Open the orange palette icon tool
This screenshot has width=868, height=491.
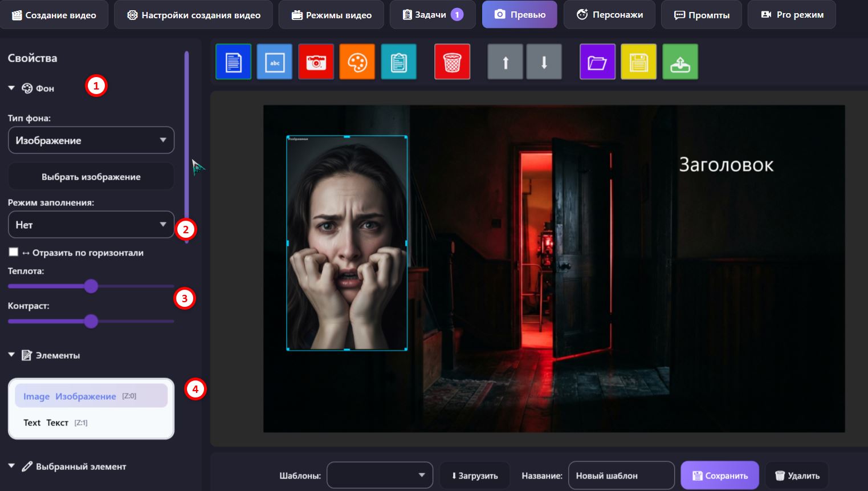pos(357,62)
